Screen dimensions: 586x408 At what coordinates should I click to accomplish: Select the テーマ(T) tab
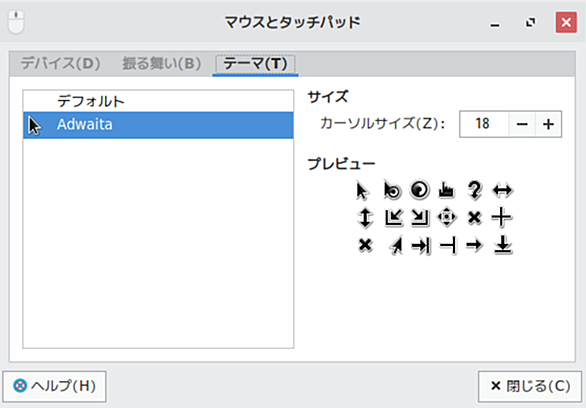255,64
